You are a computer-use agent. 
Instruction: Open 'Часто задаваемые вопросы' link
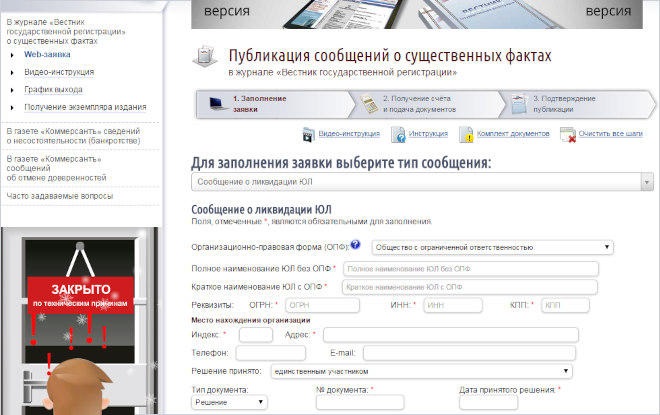(x=60, y=195)
